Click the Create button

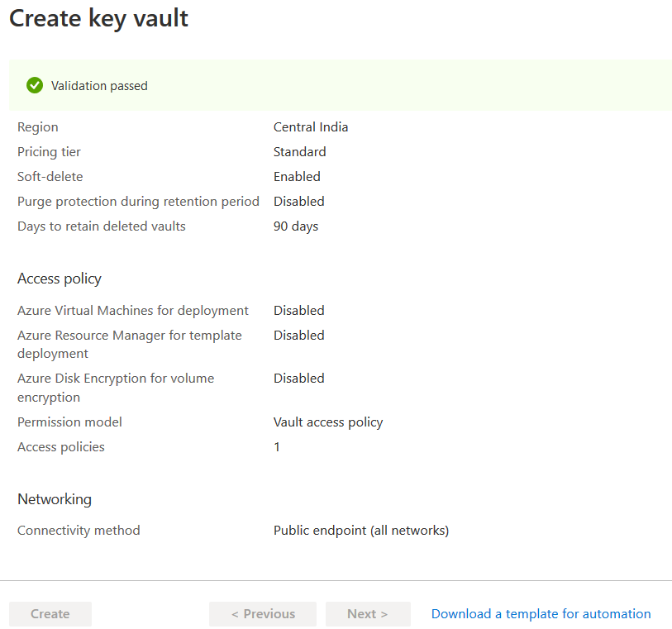coord(50,614)
